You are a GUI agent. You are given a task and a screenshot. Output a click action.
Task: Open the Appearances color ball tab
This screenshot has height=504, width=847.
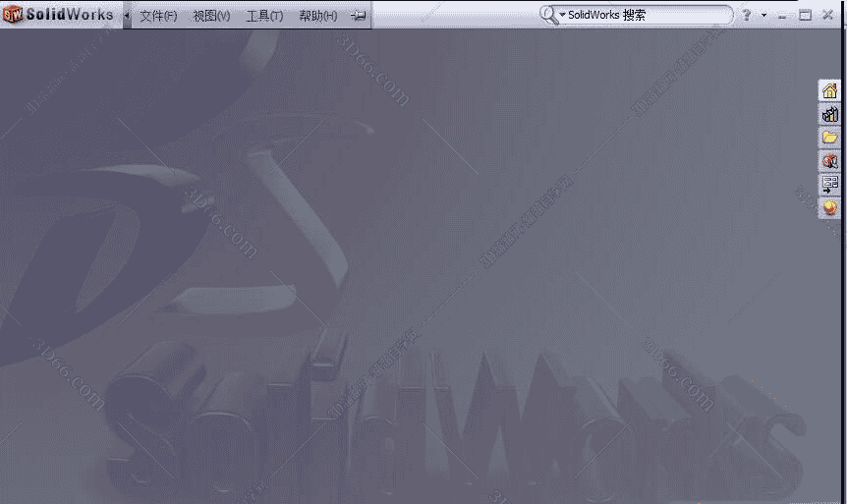[x=829, y=207]
